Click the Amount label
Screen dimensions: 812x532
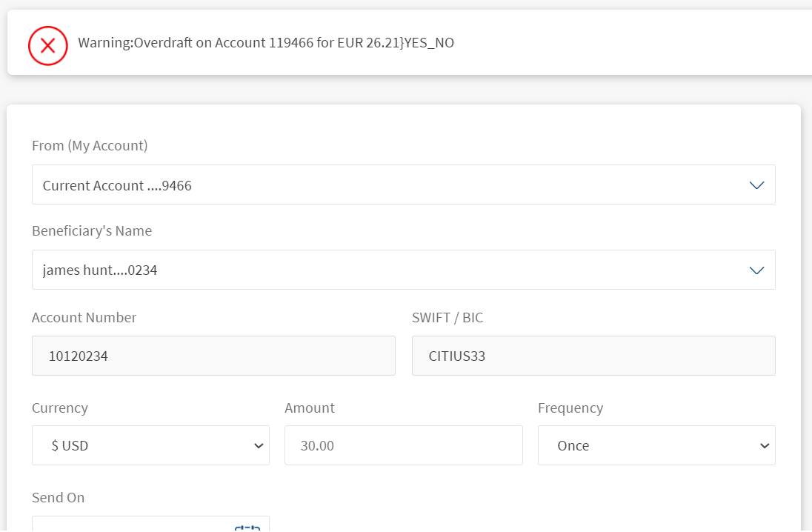[x=310, y=408]
